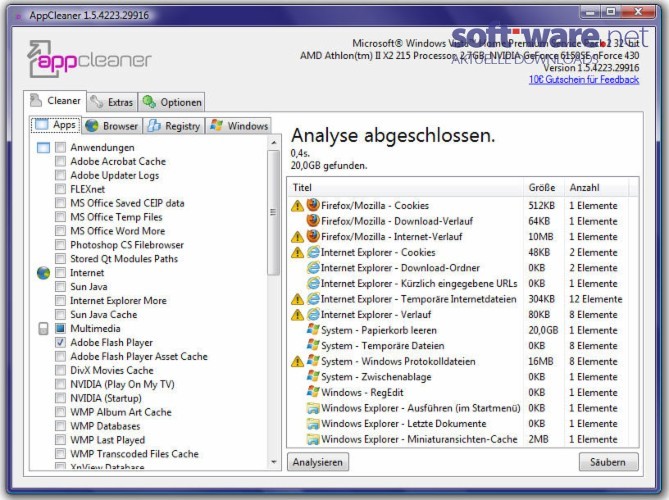Click the Windows flag icon beside Windows Protokolldateien
The width and height of the screenshot is (669, 500).
(x=313, y=361)
